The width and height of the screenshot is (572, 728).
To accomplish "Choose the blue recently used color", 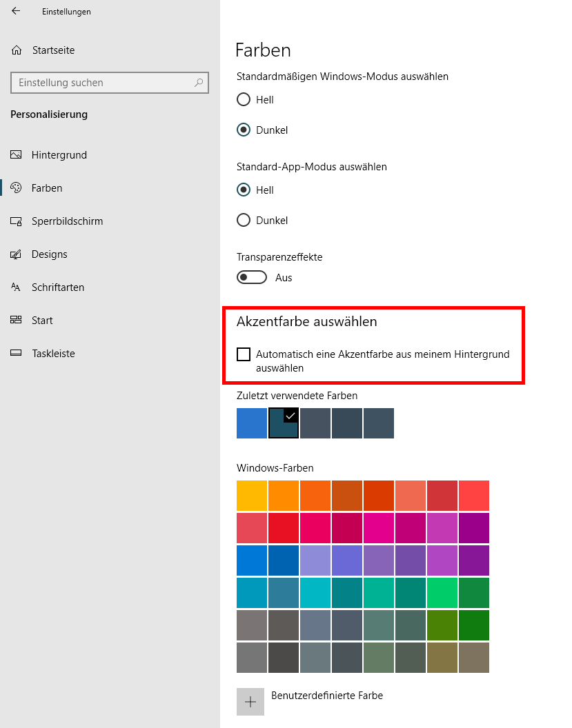I will [252, 423].
